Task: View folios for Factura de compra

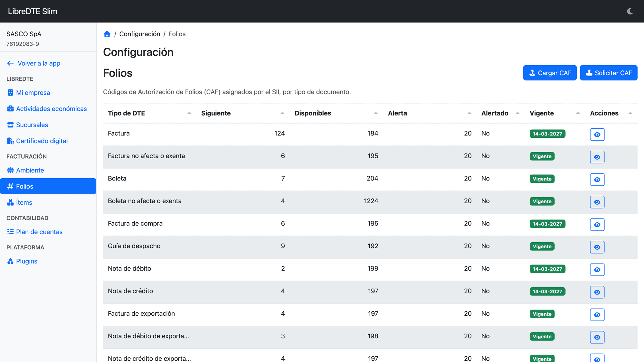Action: click(597, 225)
